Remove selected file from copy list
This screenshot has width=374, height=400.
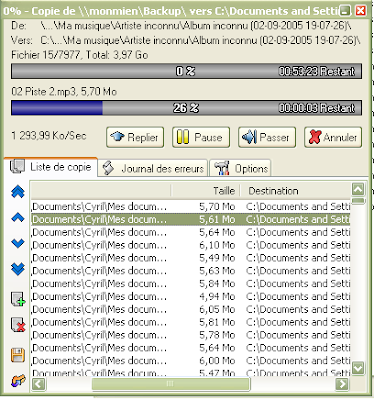tap(18, 324)
